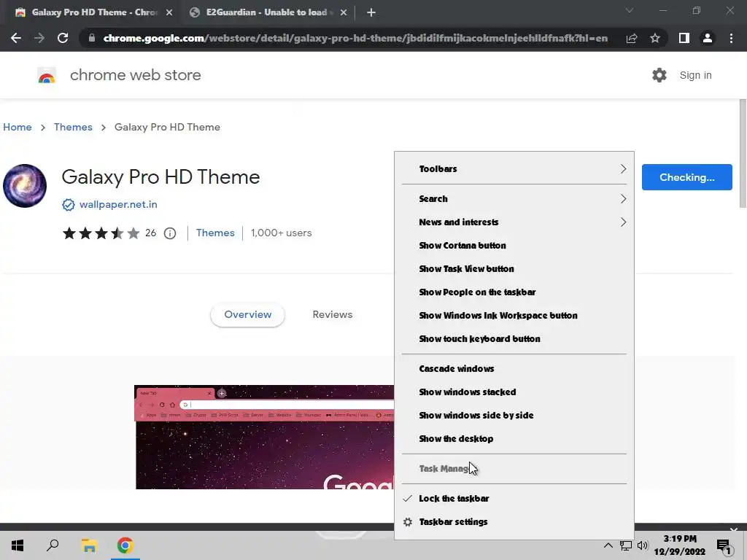Close the E2Guardian tab
747x560 pixels.
[x=344, y=12]
